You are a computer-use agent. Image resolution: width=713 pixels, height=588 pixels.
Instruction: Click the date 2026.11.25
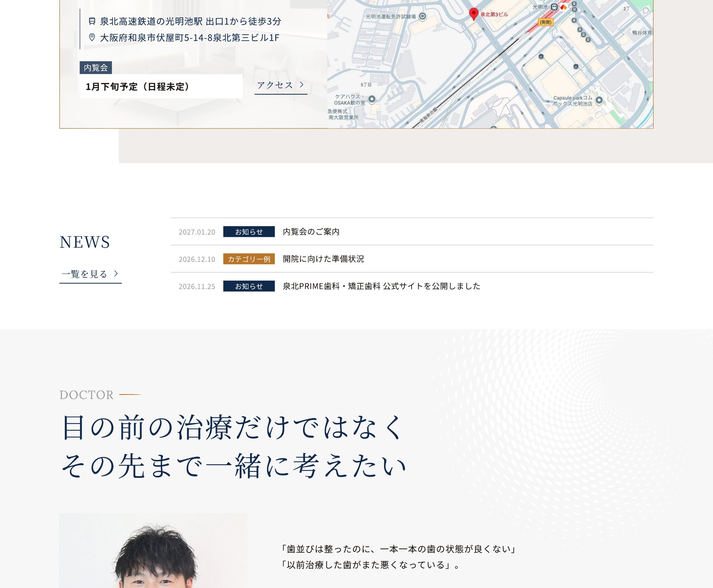(x=197, y=287)
